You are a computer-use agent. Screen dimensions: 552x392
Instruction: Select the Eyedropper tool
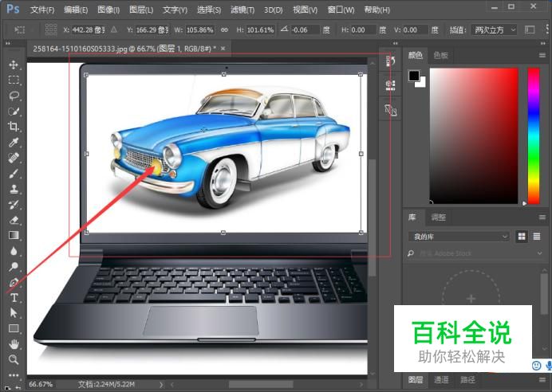(x=14, y=143)
